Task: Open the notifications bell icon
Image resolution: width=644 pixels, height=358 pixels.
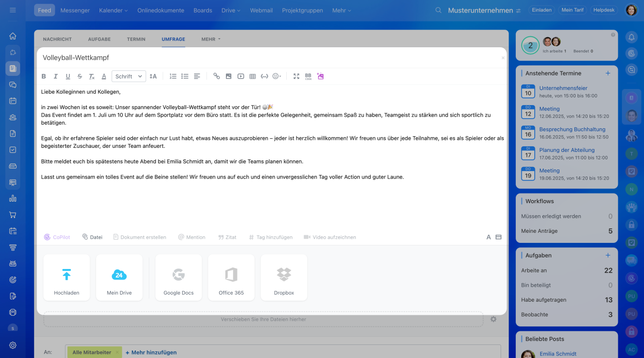Action: click(x=631, y=37)
